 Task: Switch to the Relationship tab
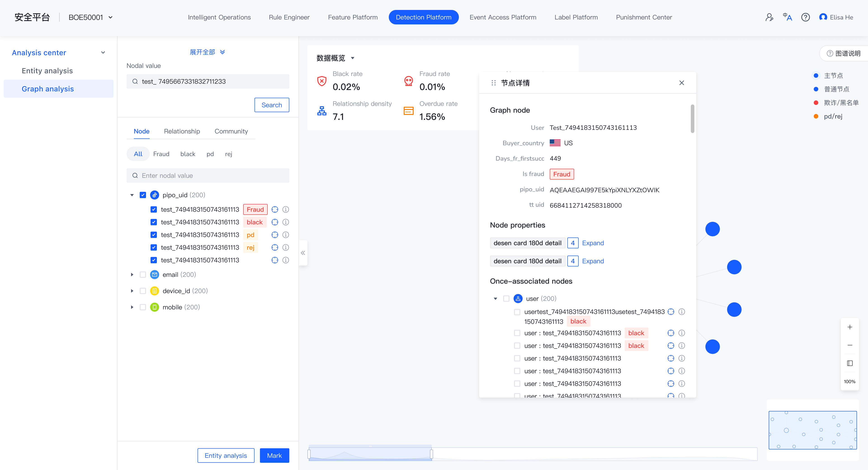(x=182, y=131)
